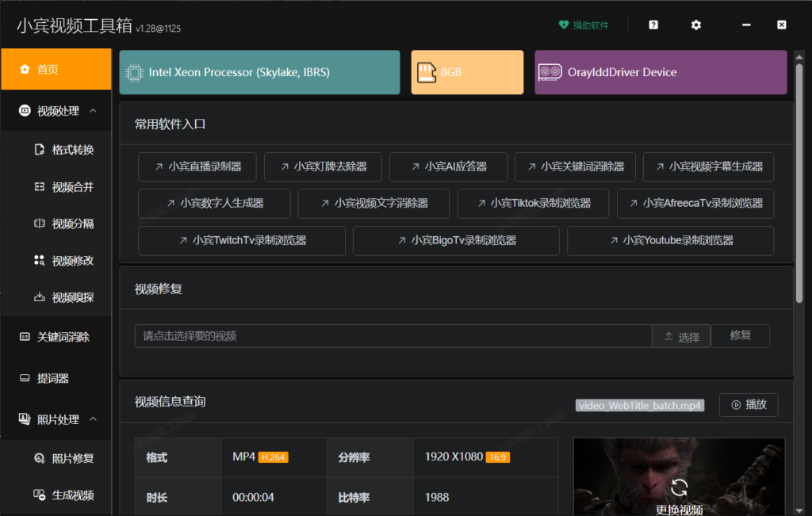Click the 选择 upload button

[681, 336]
